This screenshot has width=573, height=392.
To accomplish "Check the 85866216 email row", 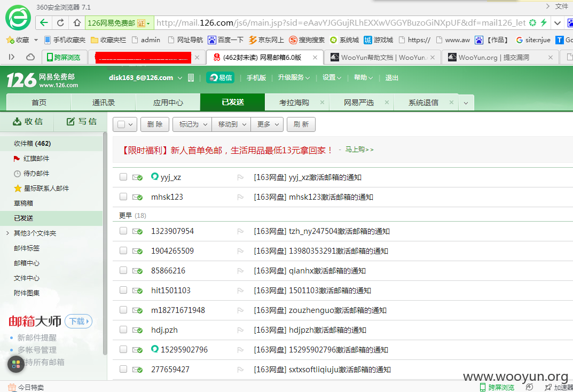I will tap(123, 270).
